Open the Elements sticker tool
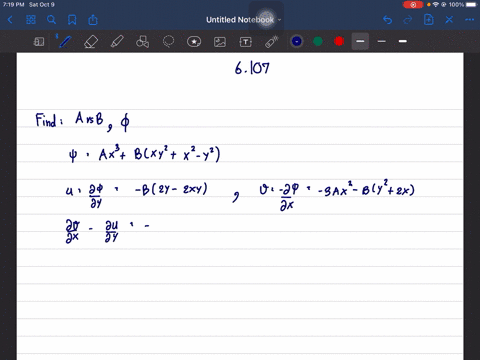Image resolution: width=480 pixels, height=360 pixels. pos(194,42)
